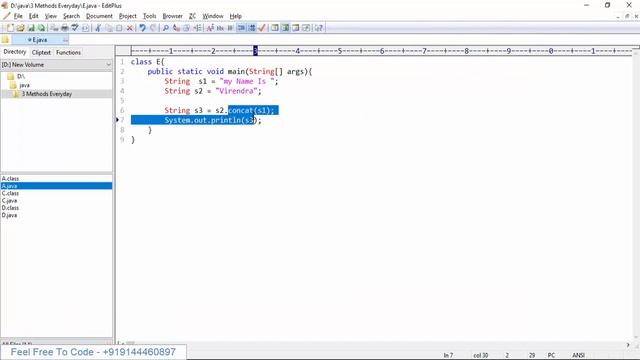Click the Replace toolbar icon
This screenshot has height=360, width=640.
[176, 28]
